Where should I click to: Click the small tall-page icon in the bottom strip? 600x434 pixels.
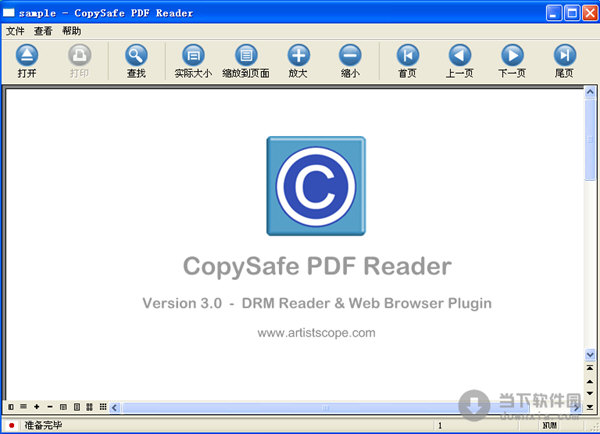pos(77,407)
